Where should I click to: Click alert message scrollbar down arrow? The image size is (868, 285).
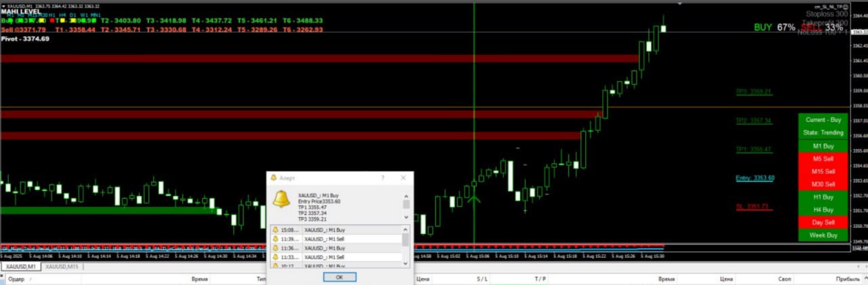[x=406, y=217]
